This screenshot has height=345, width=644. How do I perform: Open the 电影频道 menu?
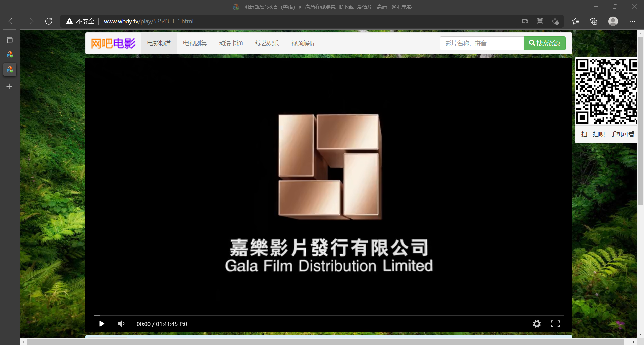159,43
